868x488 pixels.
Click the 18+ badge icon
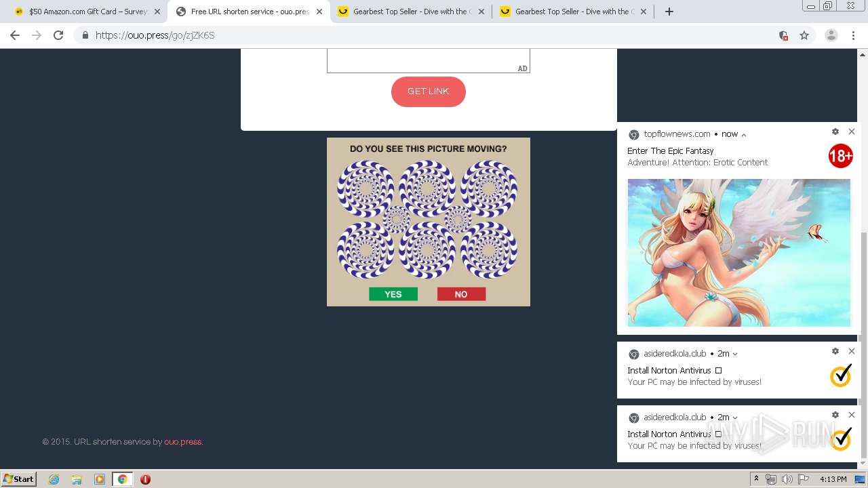(x=840, y=157)
